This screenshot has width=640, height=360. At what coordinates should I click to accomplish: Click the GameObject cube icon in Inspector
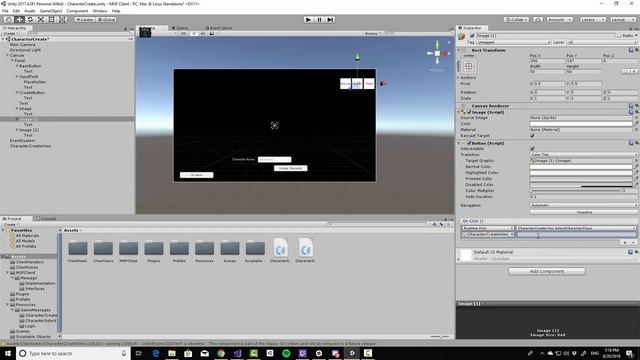[462, 36]
